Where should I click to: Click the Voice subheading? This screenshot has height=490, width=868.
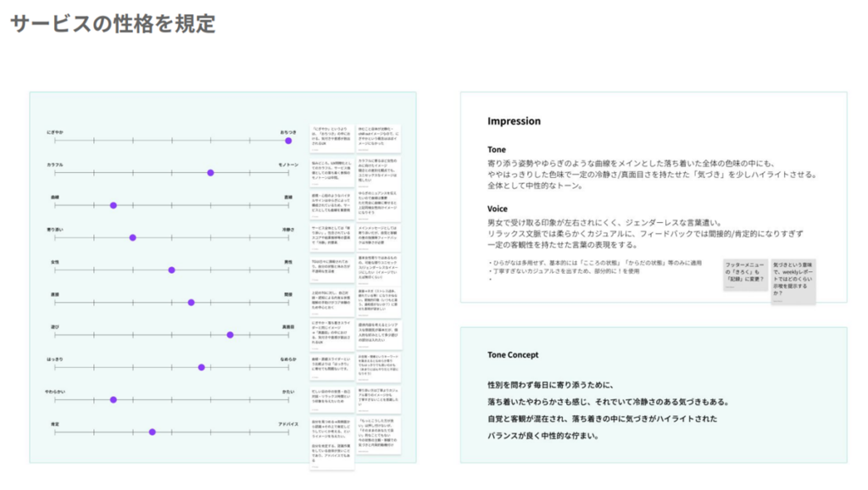tap(497, 209)
